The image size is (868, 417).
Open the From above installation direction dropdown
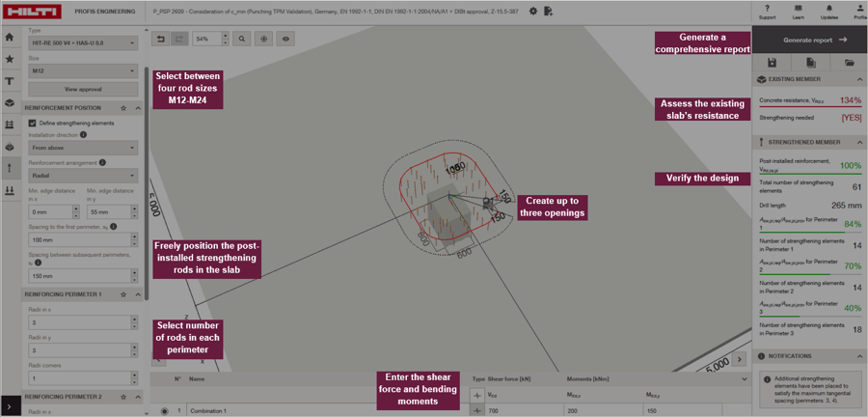tap(83, 148)
